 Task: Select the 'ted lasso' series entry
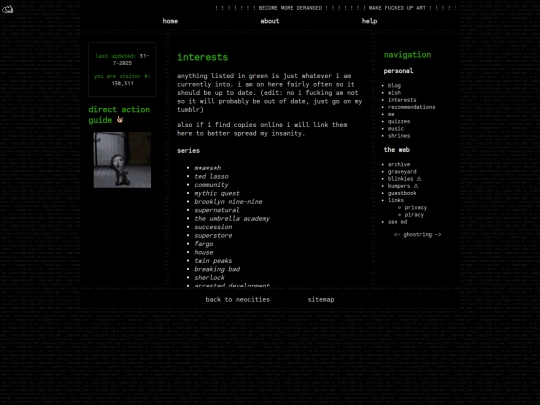(211, 176)
